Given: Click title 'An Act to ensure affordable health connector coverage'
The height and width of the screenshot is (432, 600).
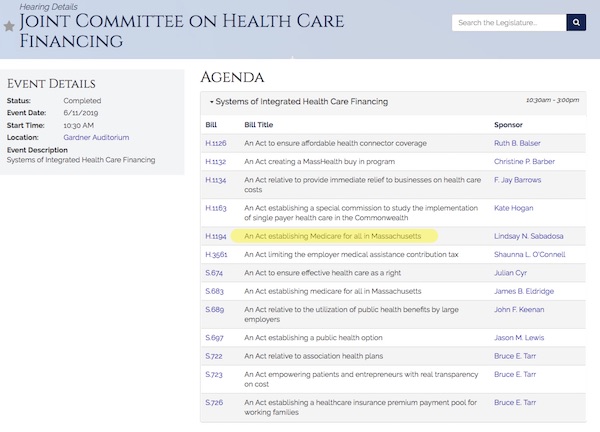Looking at the screenshot, I should (335, 143).
